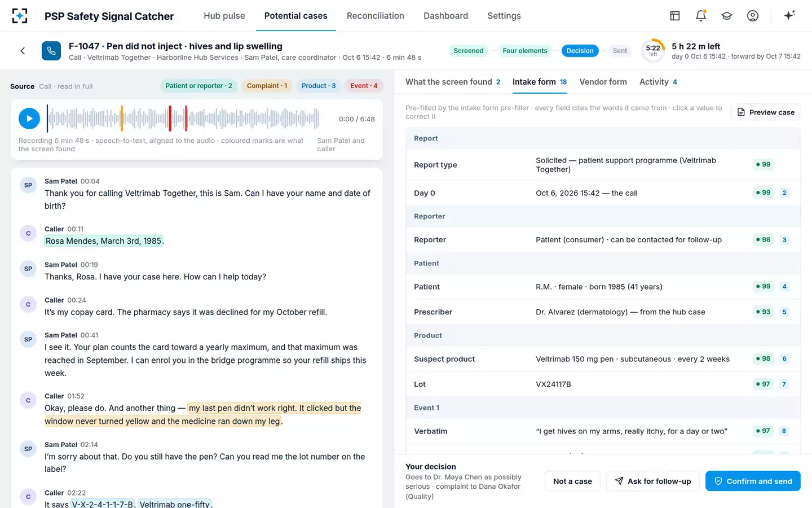Open the Reconciliation nav tab
The width and height of the screenshot is (812, 508).
376,16
